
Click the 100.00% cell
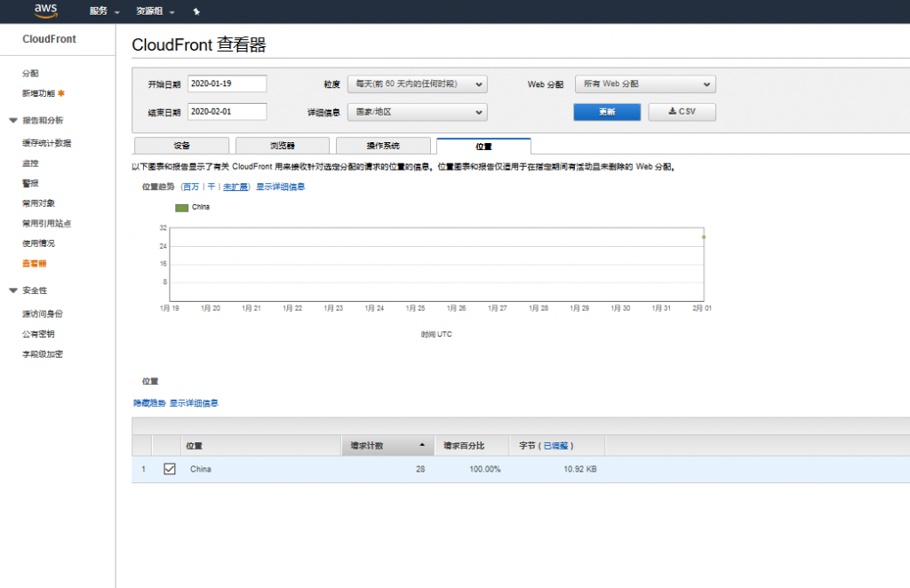[x=484, y=469]
